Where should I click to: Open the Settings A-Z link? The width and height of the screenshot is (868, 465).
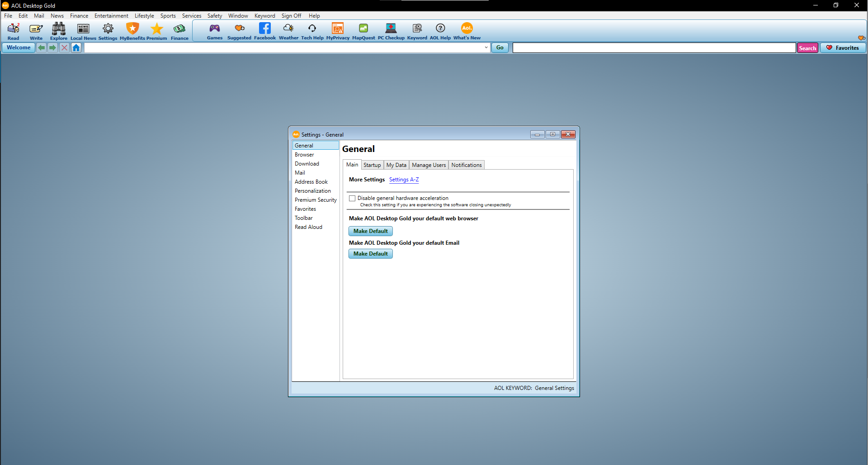click(x=404, y=180)
